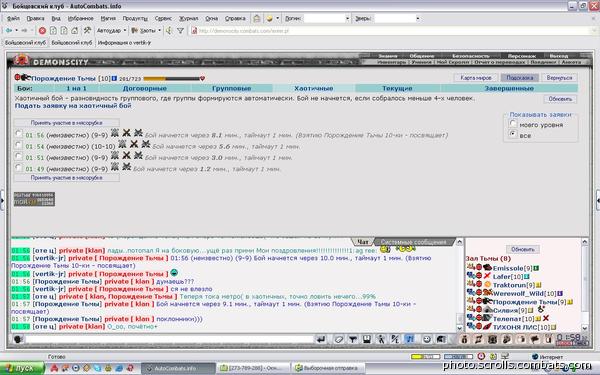Open the smiley emoticon picker in chat
Screen dimensions: 600x375
[427, 339]
